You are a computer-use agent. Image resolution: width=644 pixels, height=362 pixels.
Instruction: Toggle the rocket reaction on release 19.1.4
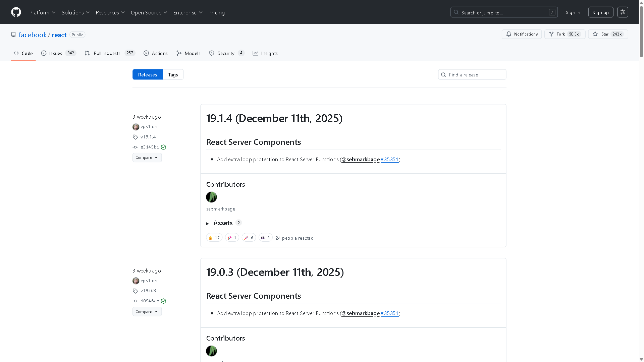(x=249, y=237)
